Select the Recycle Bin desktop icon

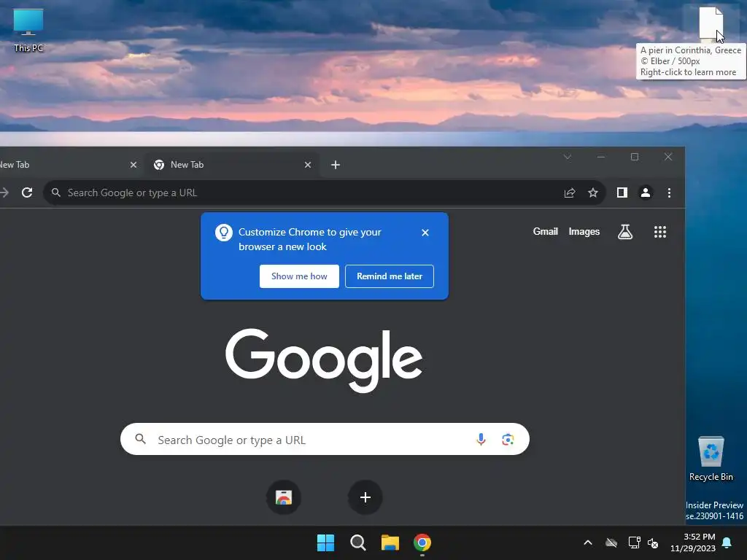(x=711, y=459)
